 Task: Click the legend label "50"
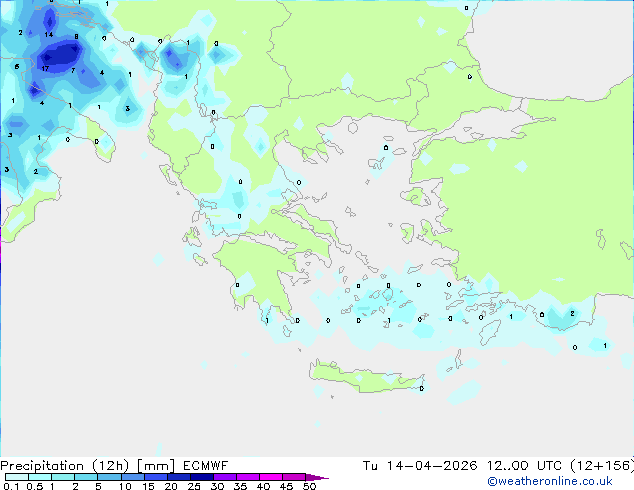click(x=309, y=486)
